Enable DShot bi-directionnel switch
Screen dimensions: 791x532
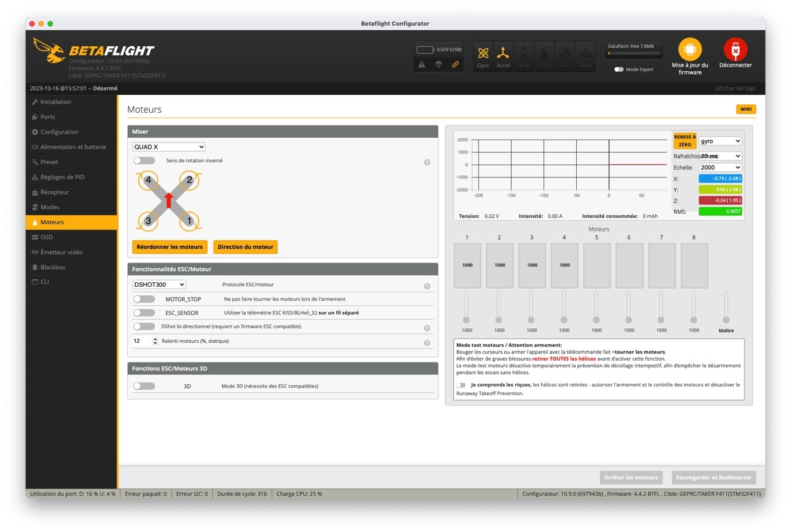144,326
